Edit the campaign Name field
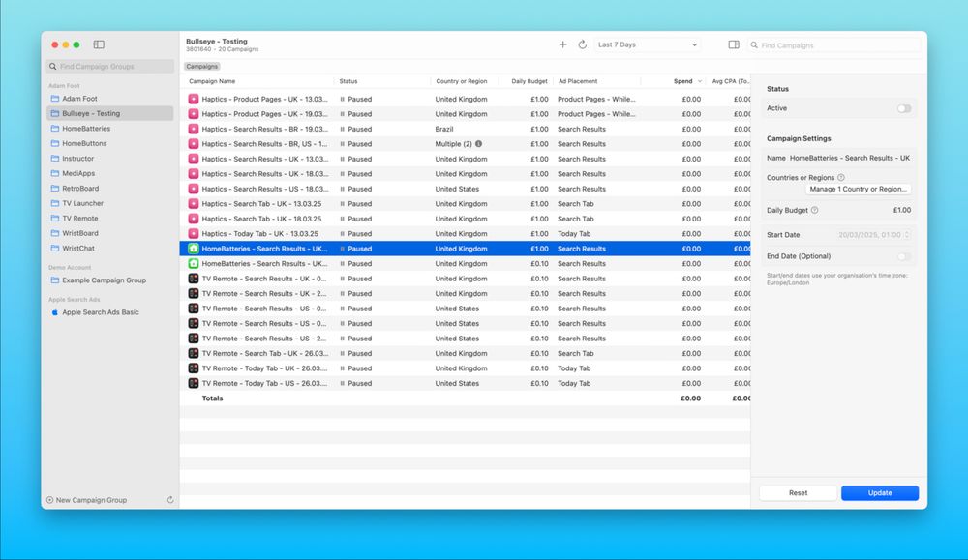The height and width of the screenshot is (560, 968). (850, 158)
